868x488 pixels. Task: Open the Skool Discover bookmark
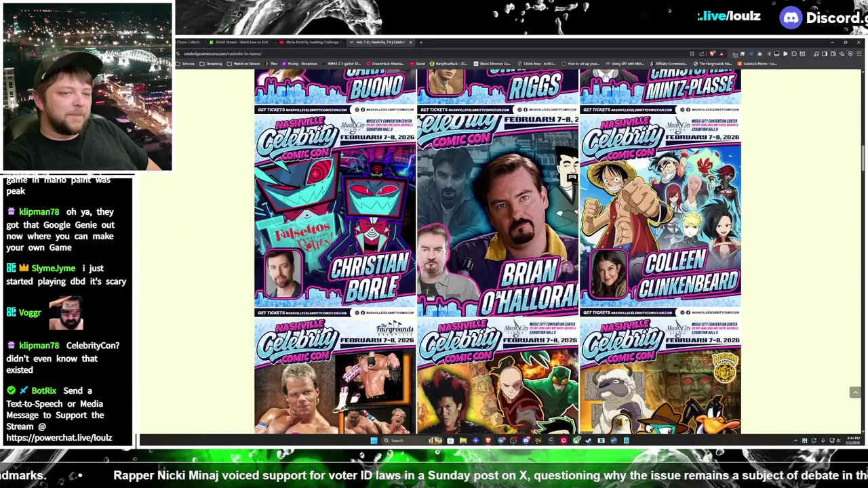(492, 64)
